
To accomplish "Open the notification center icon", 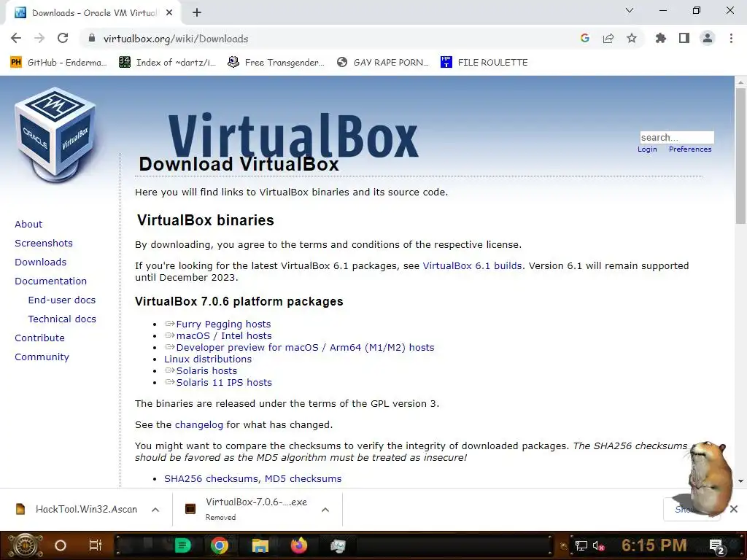I will [x=716, y=546].
